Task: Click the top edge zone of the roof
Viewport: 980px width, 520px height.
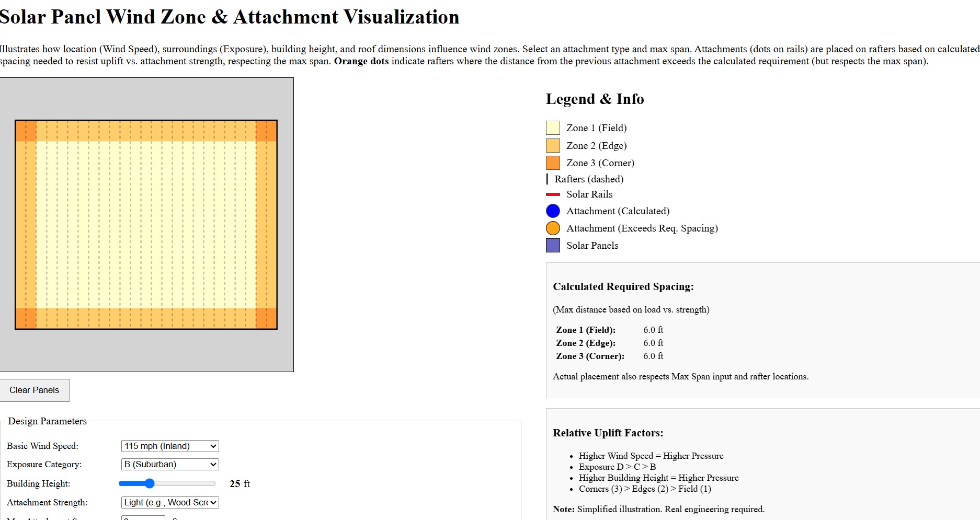Action: tap(146, 131)
